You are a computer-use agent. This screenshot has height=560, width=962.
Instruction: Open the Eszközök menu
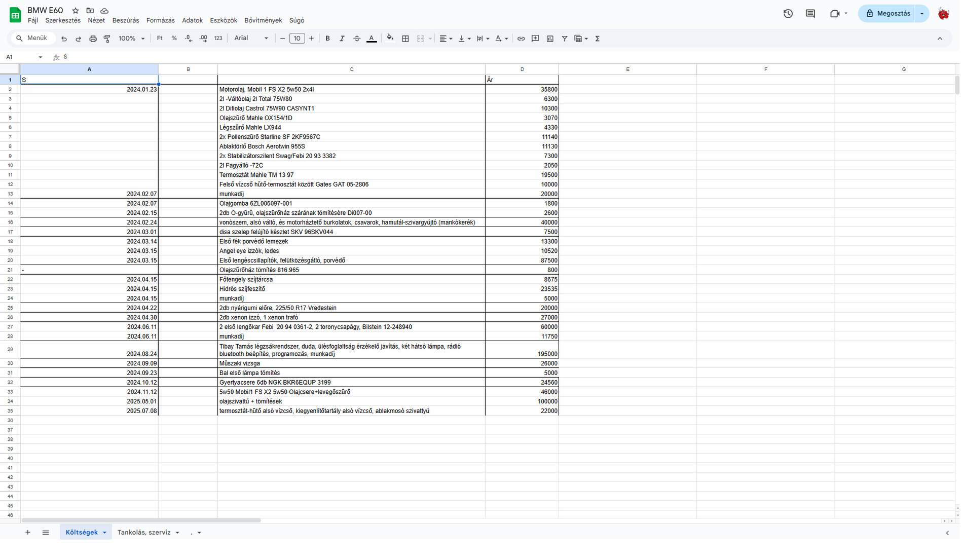pos(224,21)
